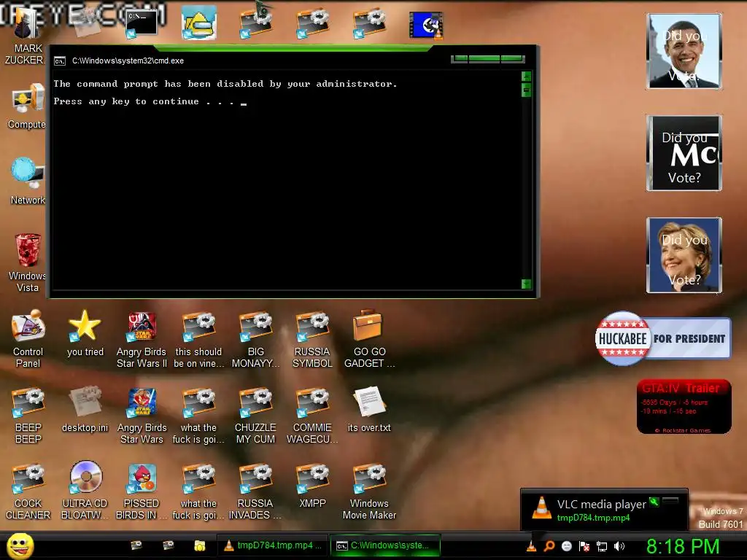
Task: Click inside the cmd console text area
Action: 287,181
